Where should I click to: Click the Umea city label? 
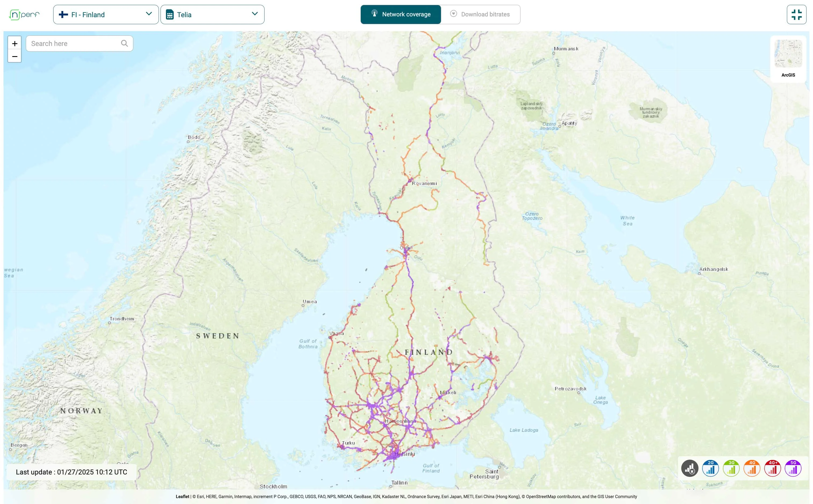tap(309, 301)
